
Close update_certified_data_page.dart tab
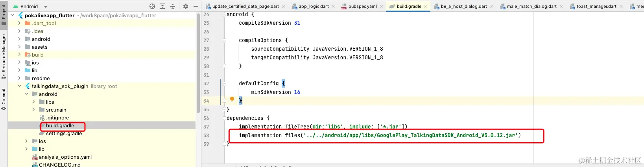(x=284, y=6)
